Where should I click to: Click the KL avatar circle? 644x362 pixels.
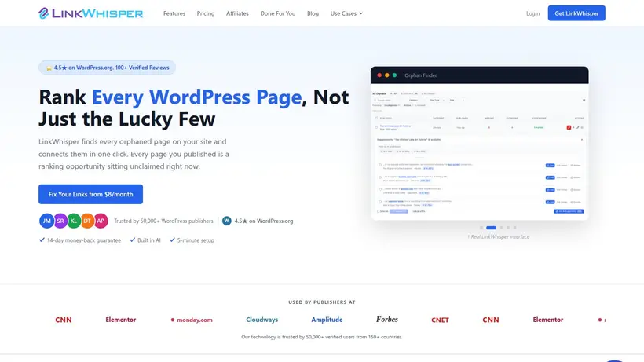tap(74, 221)
